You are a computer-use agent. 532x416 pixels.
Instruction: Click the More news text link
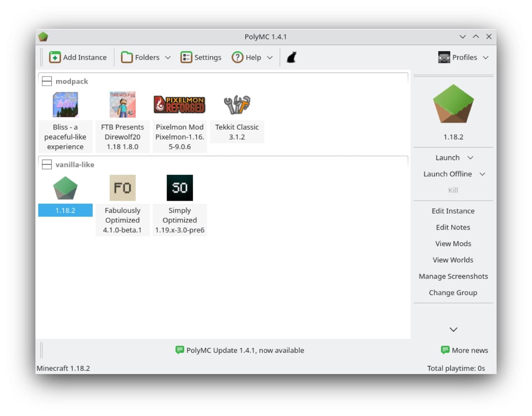click(470, 350)
